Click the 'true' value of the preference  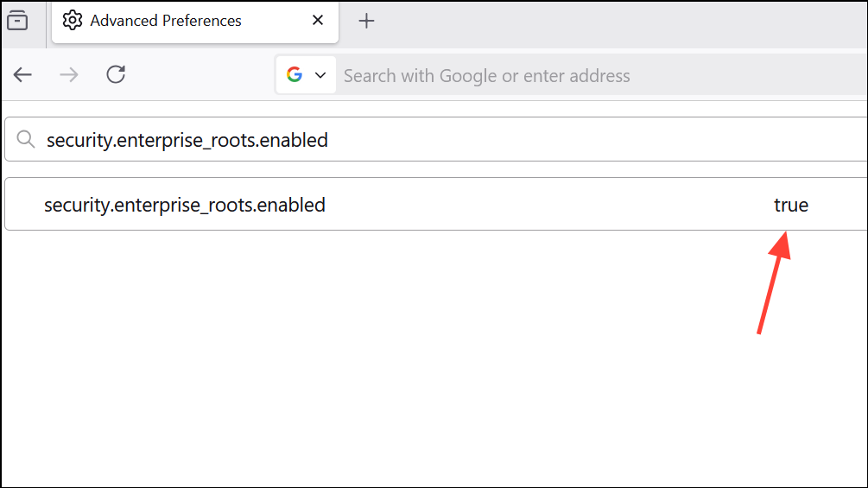coord(790,206)
